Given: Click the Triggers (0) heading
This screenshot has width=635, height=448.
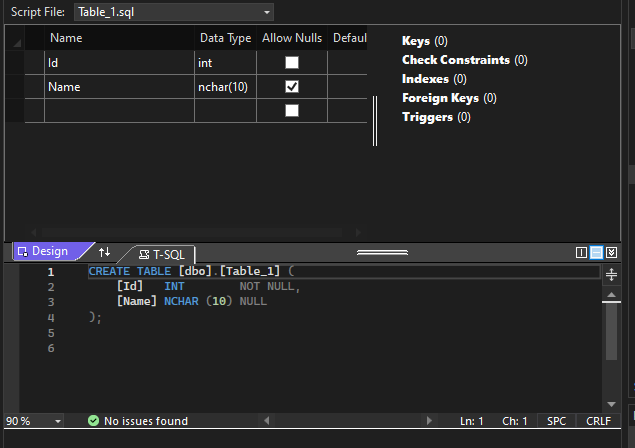Looking at the screenshot, I should click(x=436, y=117).
